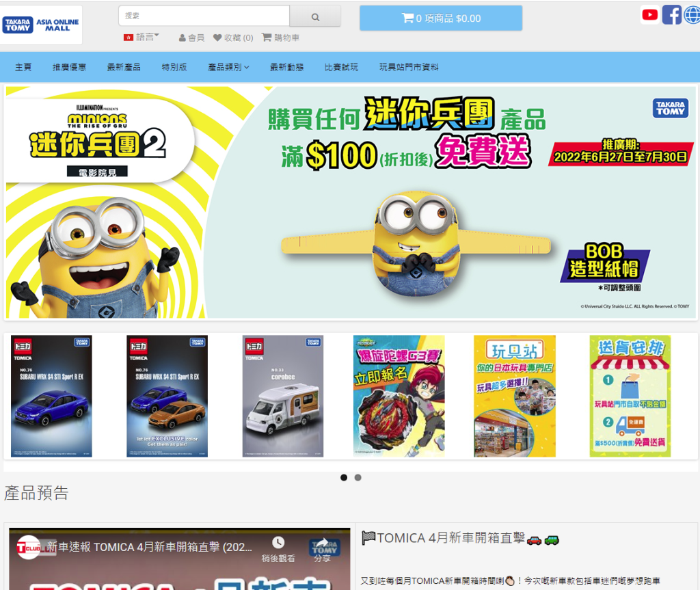The height and width of the screenshot is (590, 700).
Task: Open the 新車速報 TOMICA video title link
Action: point(150,547)
